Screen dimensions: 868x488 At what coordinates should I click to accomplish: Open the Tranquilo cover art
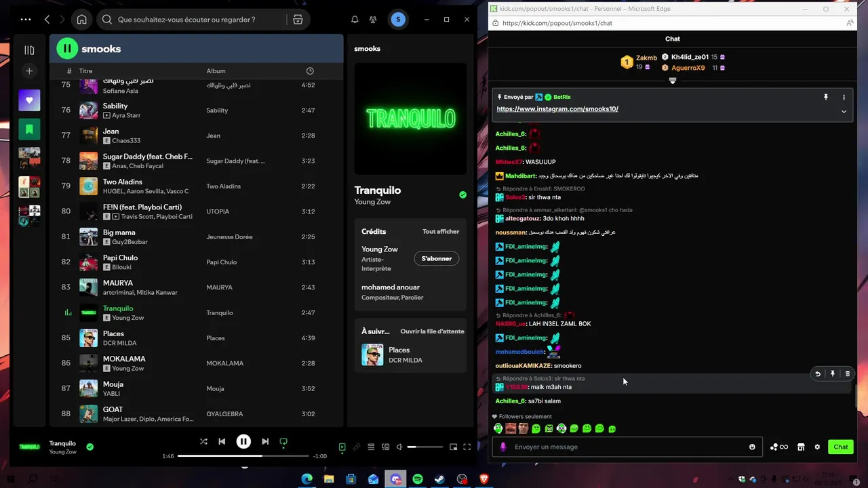coord(410,119)
